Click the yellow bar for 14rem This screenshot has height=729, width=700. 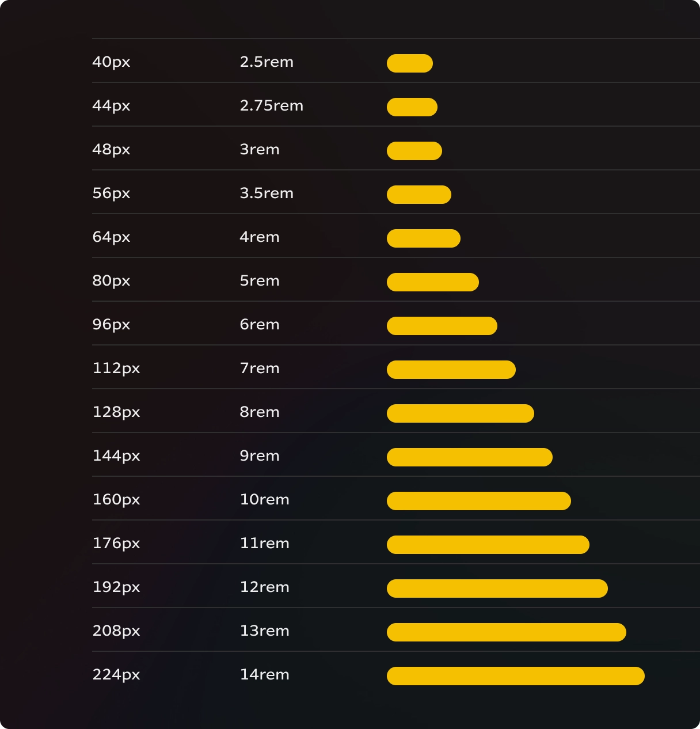coord(516,676)
